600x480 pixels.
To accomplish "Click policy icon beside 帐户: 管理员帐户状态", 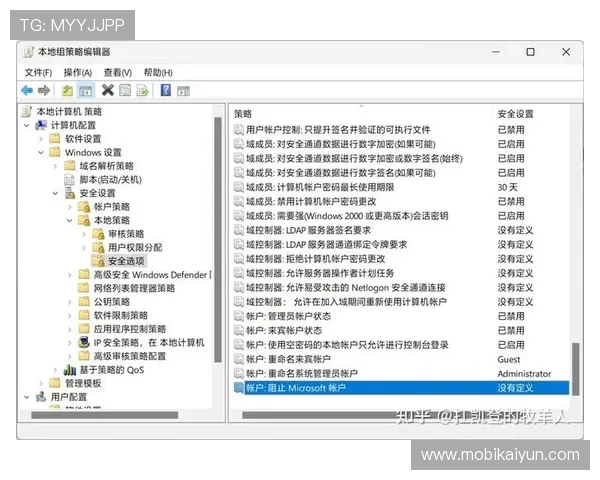I will tap(239, 316).
